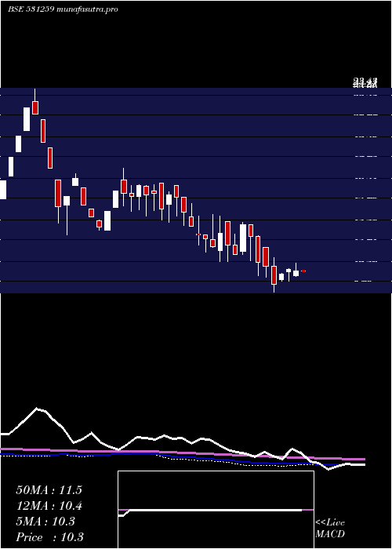Select the 5MA : 10.3 value

point(45,522)
